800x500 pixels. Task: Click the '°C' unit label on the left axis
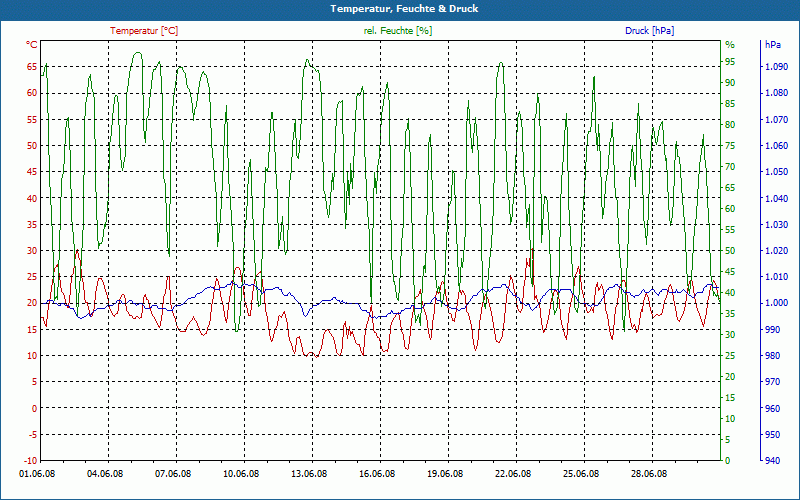(x=32, y=45)
